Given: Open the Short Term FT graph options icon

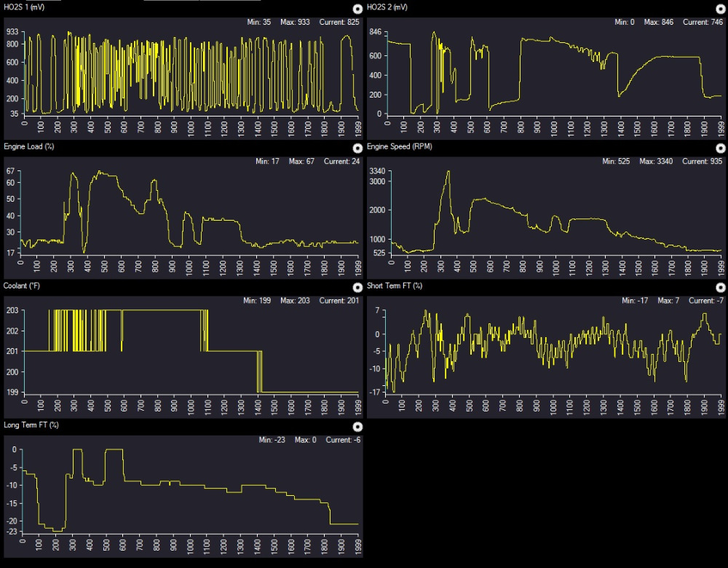Looking at the screenshot, I should click(x=721, y=287).
